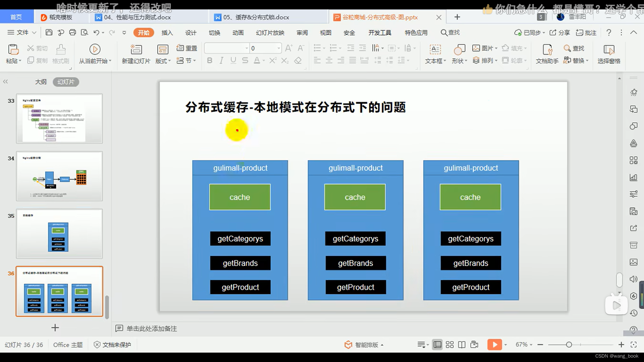Viewport: 644px width, 362px height.
Task: Open the help question mark icon
Action: (609, 33)
